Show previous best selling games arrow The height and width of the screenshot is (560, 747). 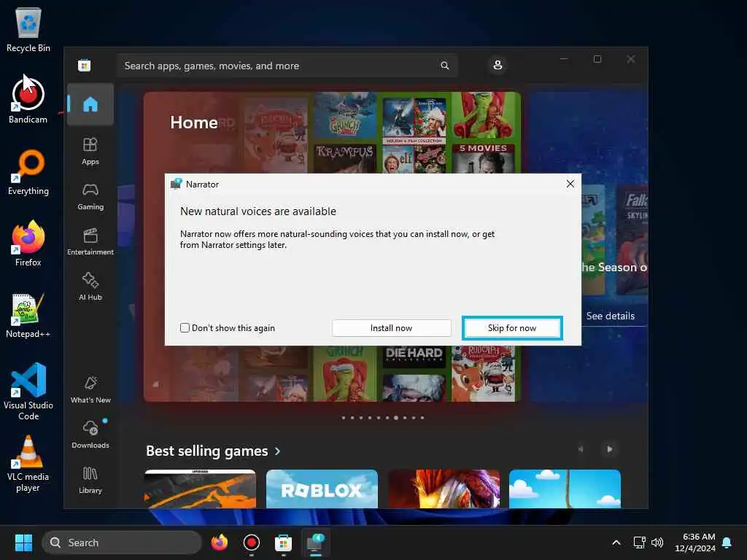pyautogui.click(x=581, y=449)
